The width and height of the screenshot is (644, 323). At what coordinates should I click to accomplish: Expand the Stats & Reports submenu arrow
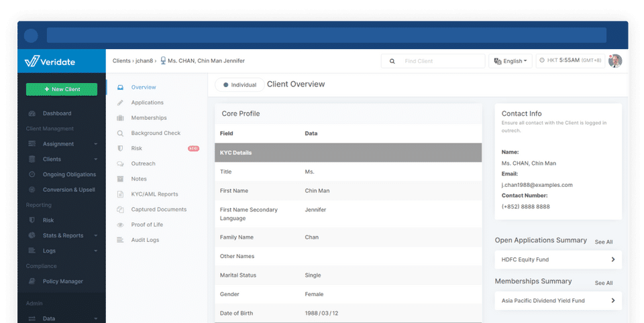(96, 235)
